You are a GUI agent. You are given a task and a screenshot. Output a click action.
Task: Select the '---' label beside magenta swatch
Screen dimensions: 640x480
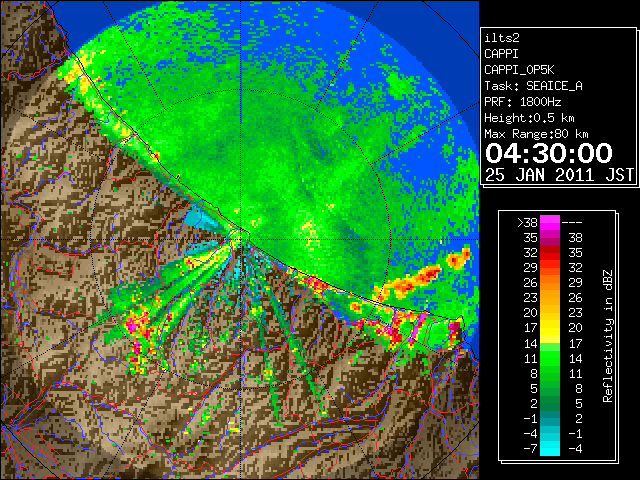(x=572, y=222)
